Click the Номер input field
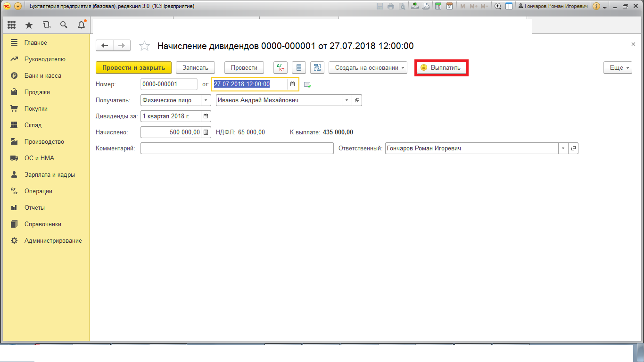 click(x=169, y=84)
